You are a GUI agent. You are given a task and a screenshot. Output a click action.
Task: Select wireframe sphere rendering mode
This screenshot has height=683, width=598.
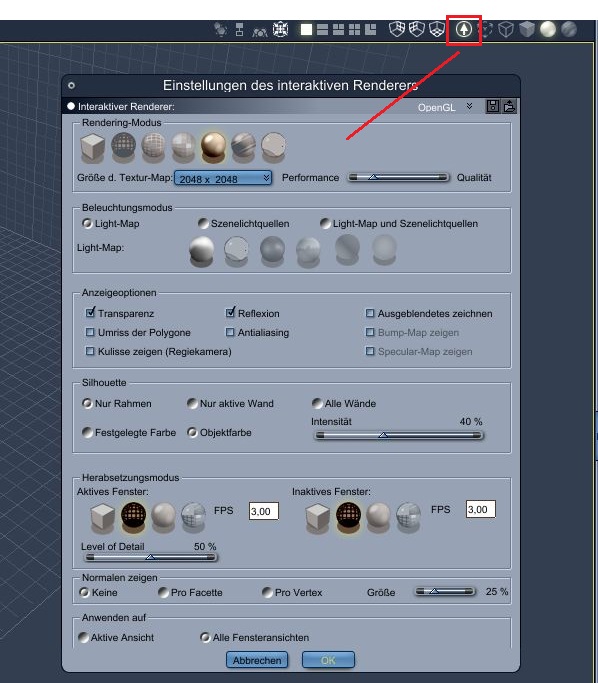coord(123,145)
